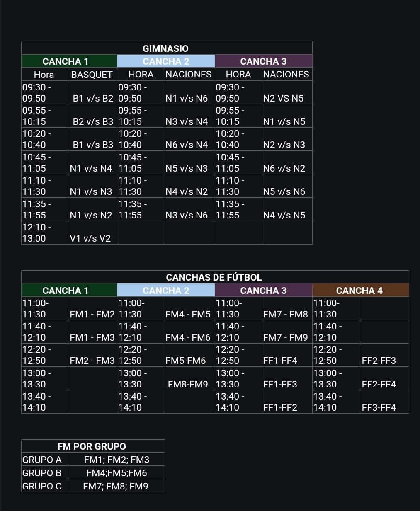
Task: Click the GRUPO B row label
Action: coord(42,473)
